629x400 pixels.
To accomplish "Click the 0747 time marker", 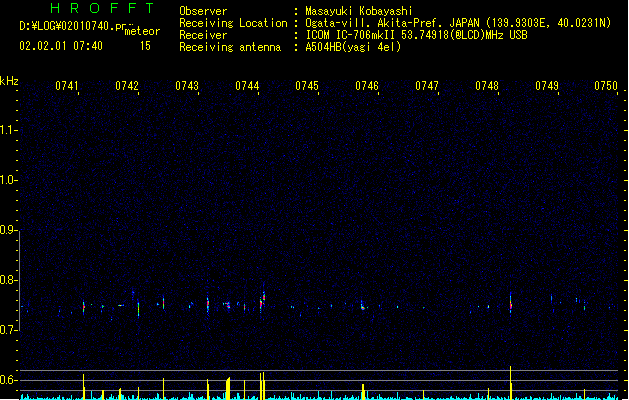I will (427, 86).
